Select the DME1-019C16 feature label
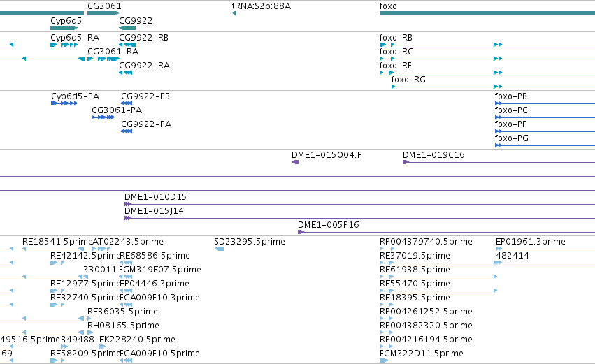 [433, 154]
